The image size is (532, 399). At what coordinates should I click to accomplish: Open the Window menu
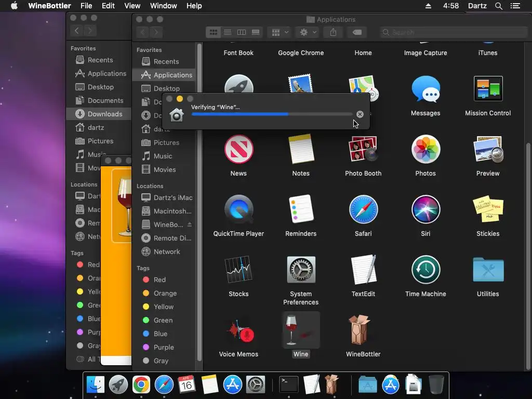163,6
